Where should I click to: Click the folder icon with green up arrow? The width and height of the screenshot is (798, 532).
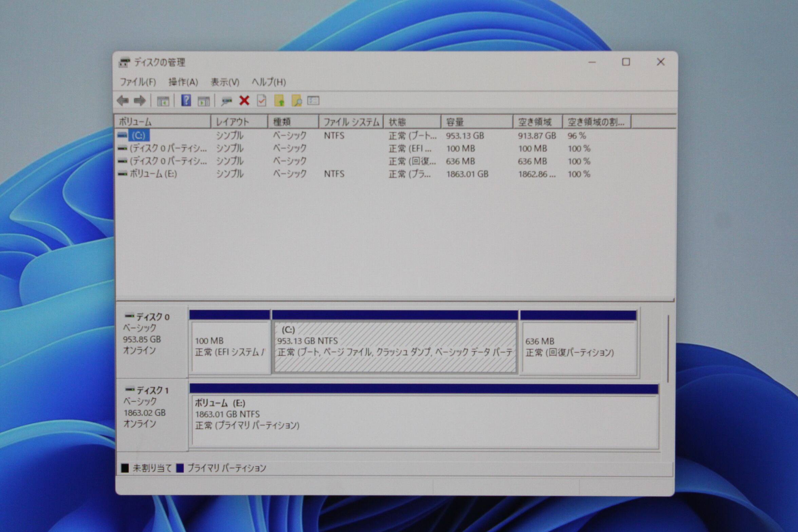tap(279, 101)
